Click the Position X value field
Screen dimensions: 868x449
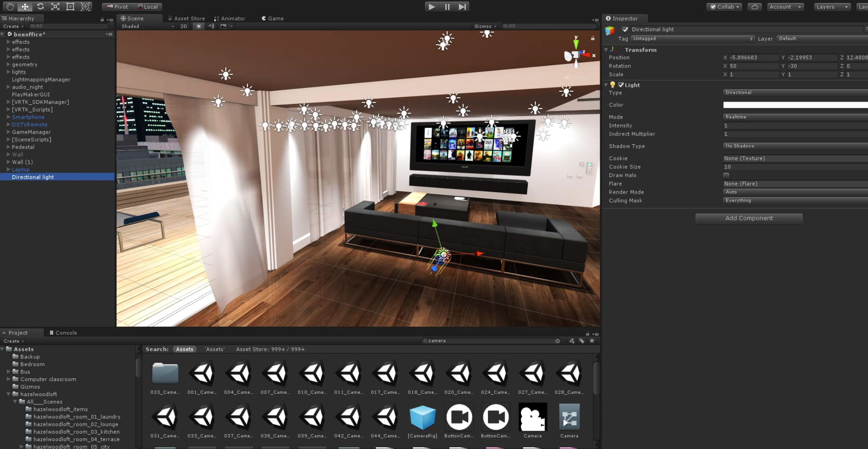[754, 57]
